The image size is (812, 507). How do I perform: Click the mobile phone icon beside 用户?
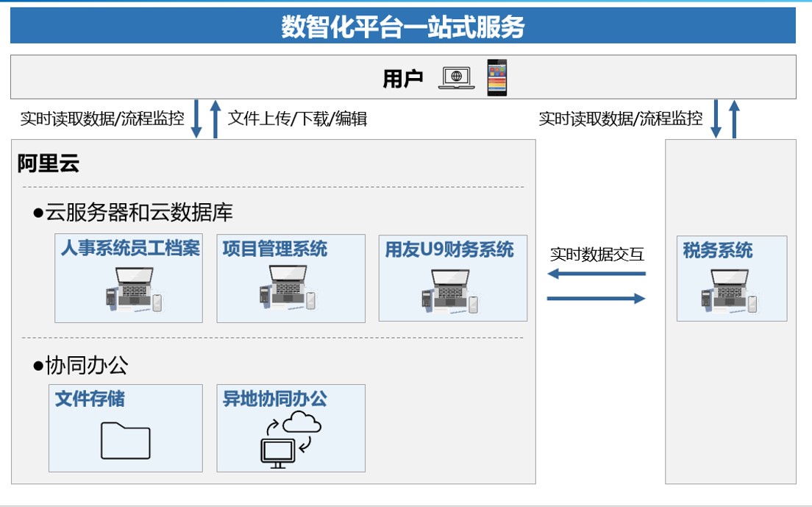click(497, 77)
